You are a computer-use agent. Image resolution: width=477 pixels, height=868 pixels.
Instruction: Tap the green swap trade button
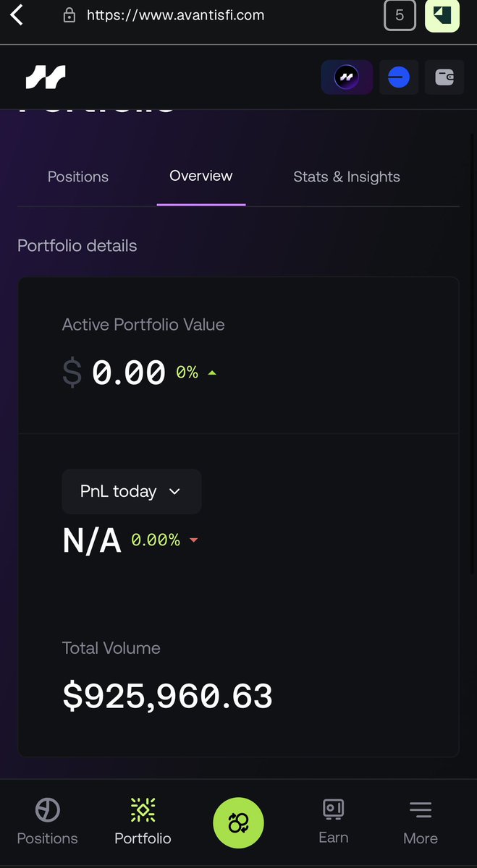pyautogui.click(x=238, y=823)
